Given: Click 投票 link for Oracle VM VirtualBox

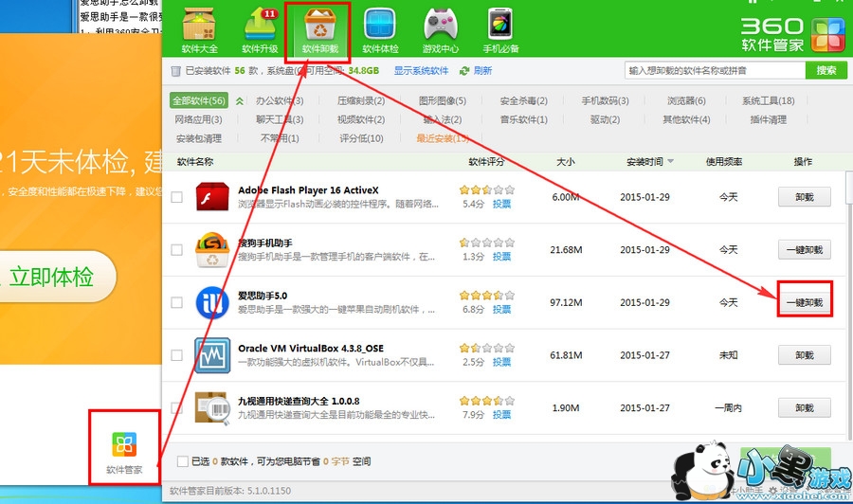Looking at the screenshot, I should 501,362.
